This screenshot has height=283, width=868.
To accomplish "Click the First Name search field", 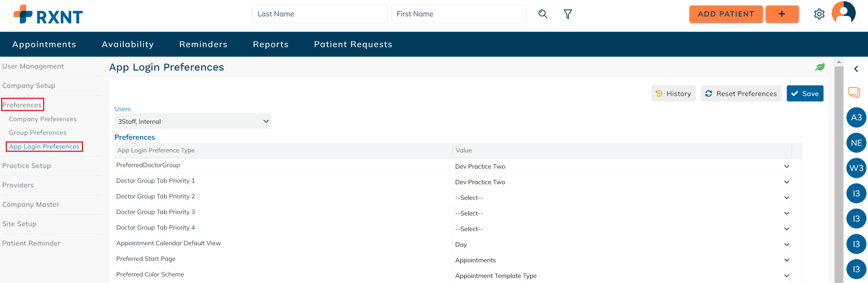I will pyautogui.click(x=459, y=14).
